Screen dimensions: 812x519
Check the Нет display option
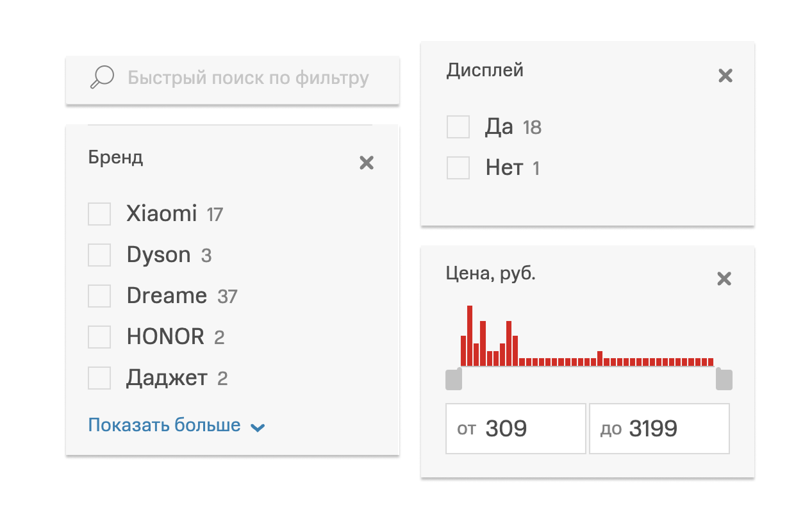(458, 168)
